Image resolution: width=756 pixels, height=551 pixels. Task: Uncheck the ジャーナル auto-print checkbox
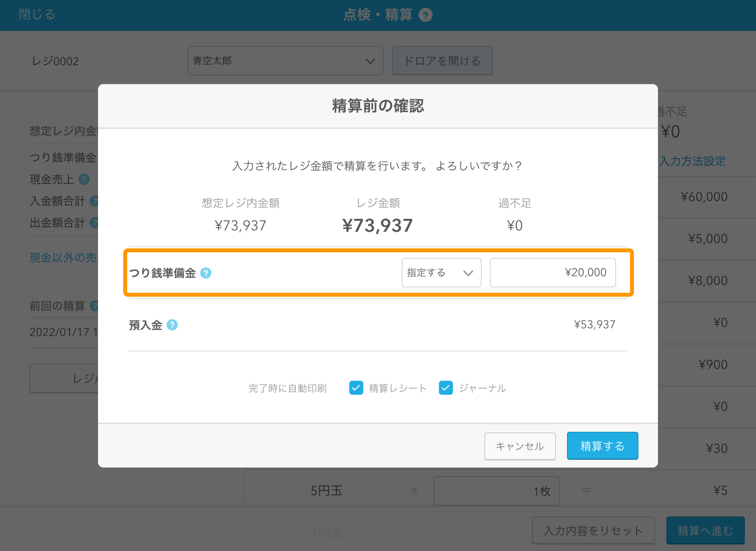tap(446, 388)
